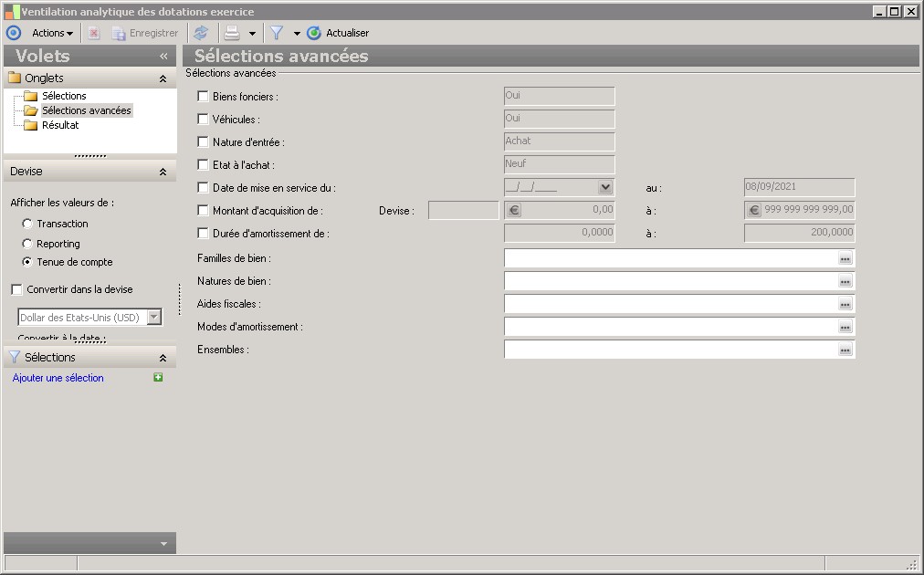Enable the Biens fonciers checkbox

(x=203, y=97)
